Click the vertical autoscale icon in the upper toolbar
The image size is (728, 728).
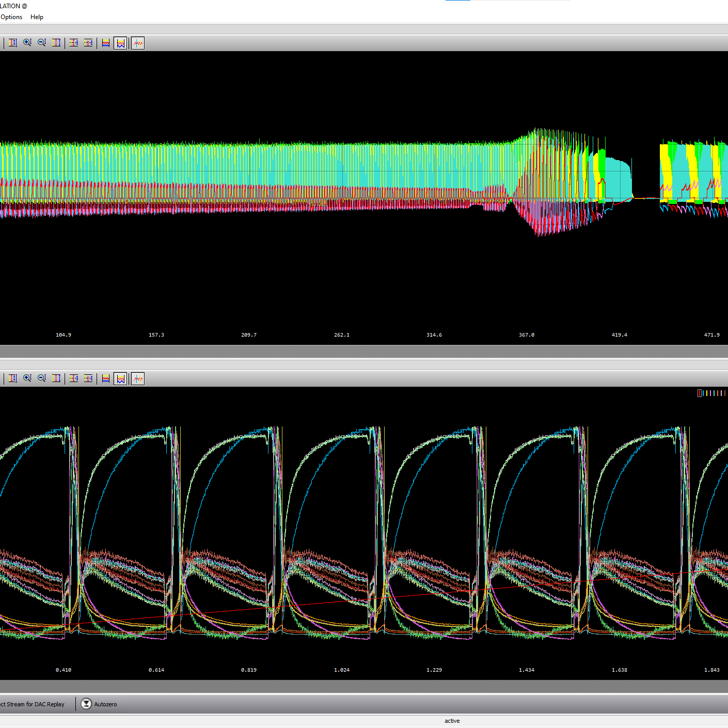tap(13, 43)
